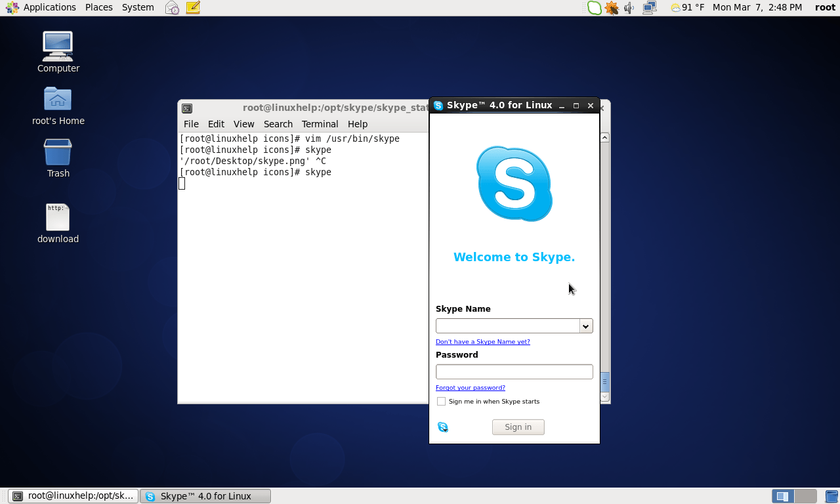Image resolution: width=840 pixels, height=504 pixels.
Task: Click the Sign in button
Action: [518, 427]
